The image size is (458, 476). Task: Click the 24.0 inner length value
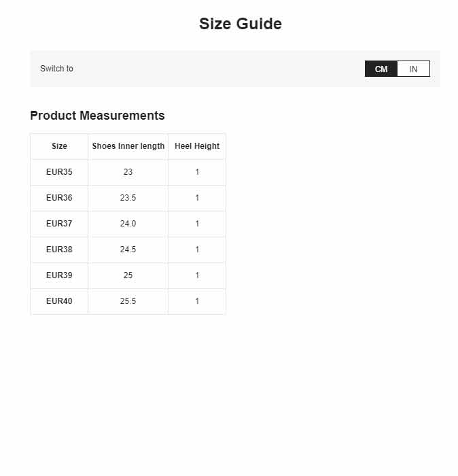128,224
